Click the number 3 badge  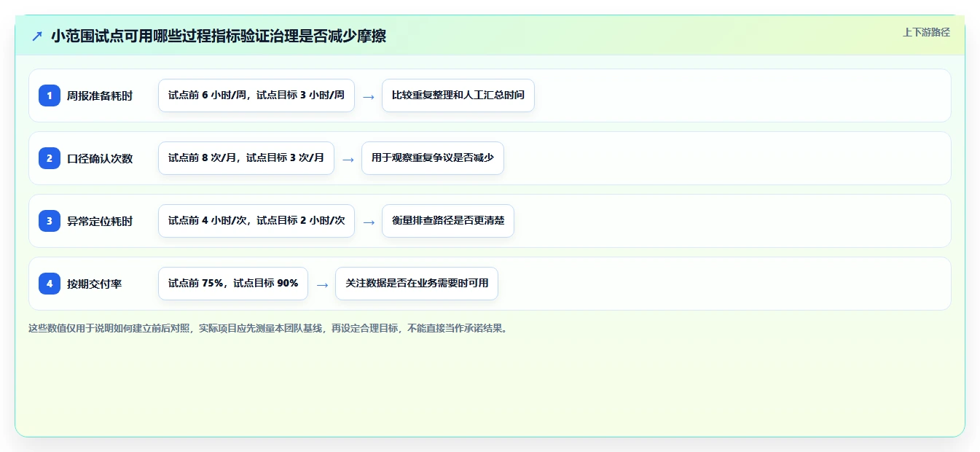click(50, 221)
